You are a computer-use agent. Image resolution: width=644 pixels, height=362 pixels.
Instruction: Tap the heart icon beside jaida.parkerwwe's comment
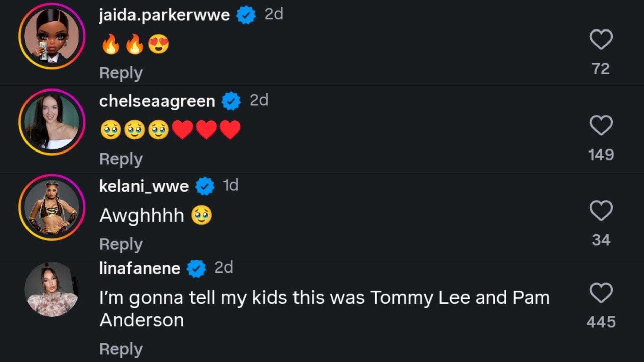click(x=602, y=39)
